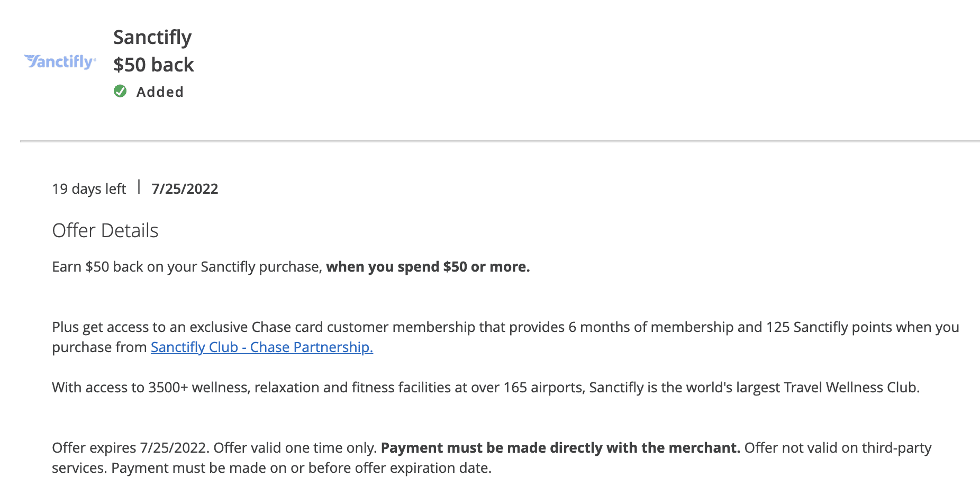Click the 'Earn $50 back on your Sanctifly purchase' text
980x503 pixels.
tap(187, 267)
